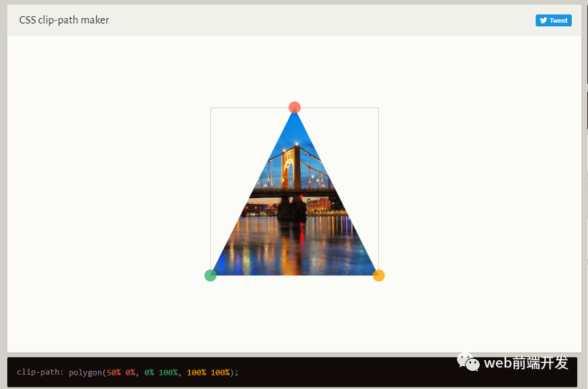Select the orange bottom-right vertex handle

click(x=379, y=275)
